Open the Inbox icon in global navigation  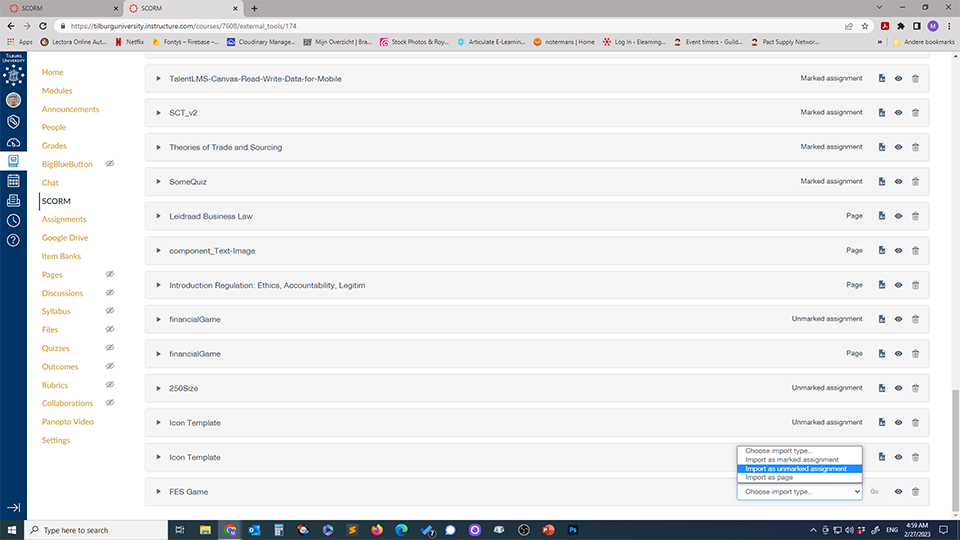[13, 200]
